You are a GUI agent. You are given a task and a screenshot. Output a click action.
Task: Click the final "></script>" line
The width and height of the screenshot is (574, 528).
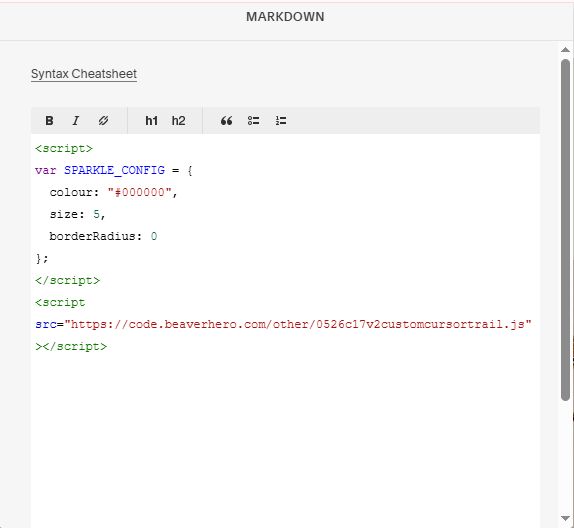point(71,346)
